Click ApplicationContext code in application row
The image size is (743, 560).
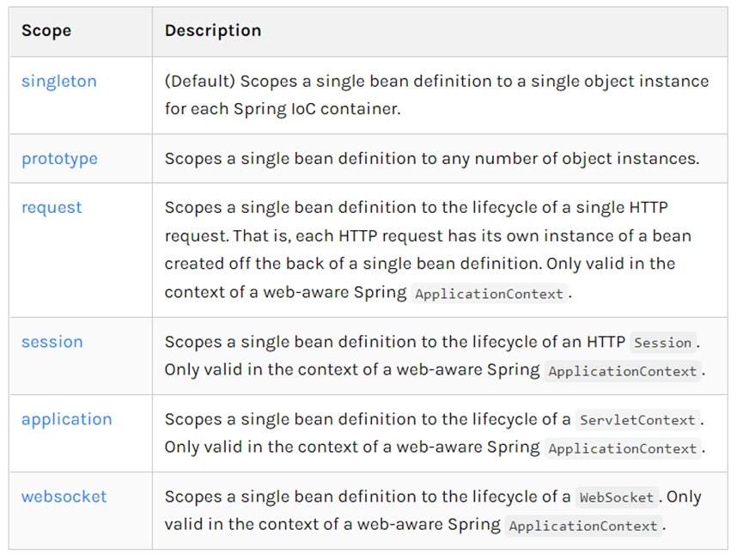click(623, 448)
